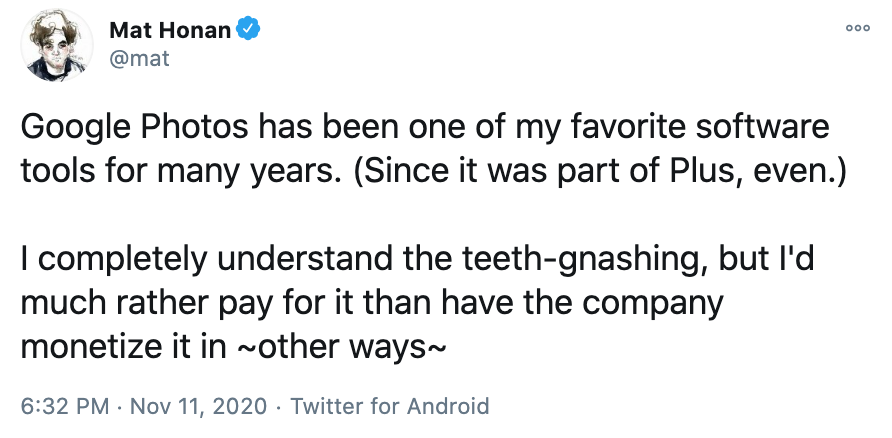
Task: Go to the @mat handle
Action: [139, 58]
